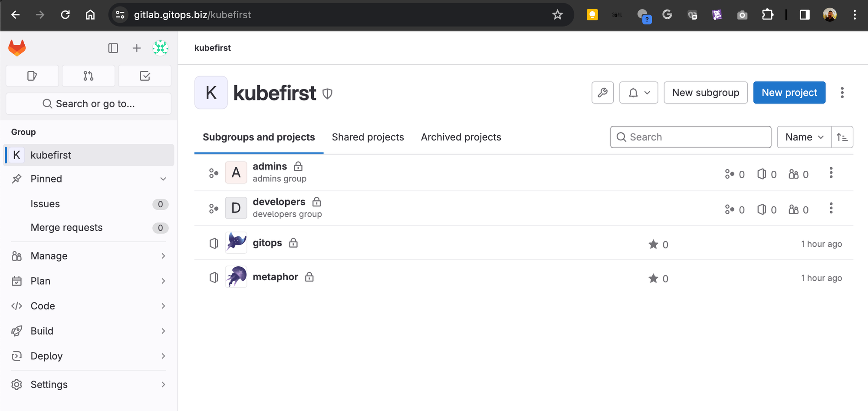Expand the Deploy menu

point(89,356)
